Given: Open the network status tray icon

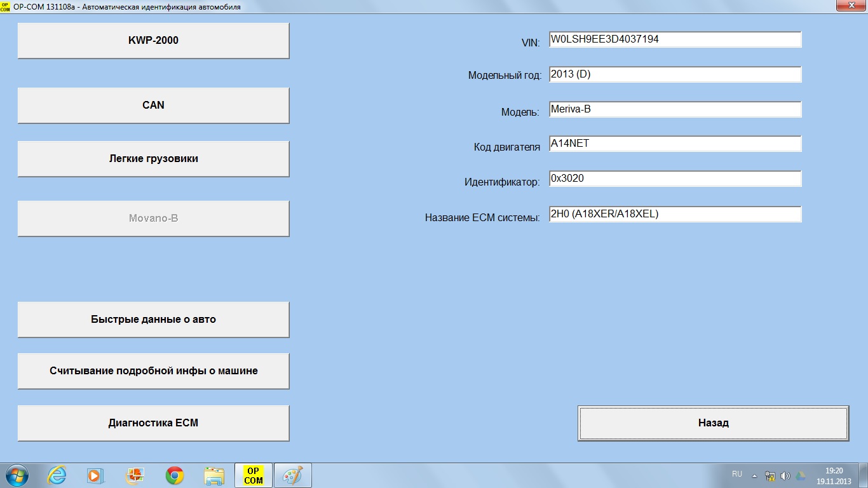Looking at the screenshot, I should [x=771, y=475].
